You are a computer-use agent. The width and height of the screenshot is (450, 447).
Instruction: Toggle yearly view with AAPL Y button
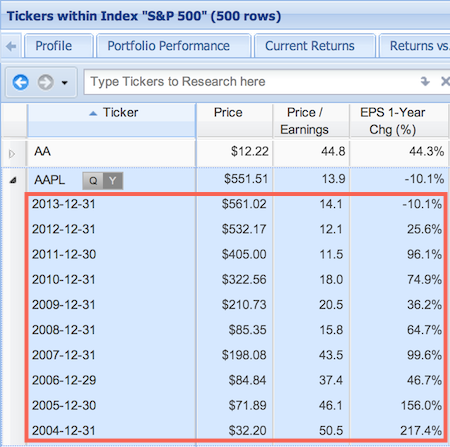(113, 181)
